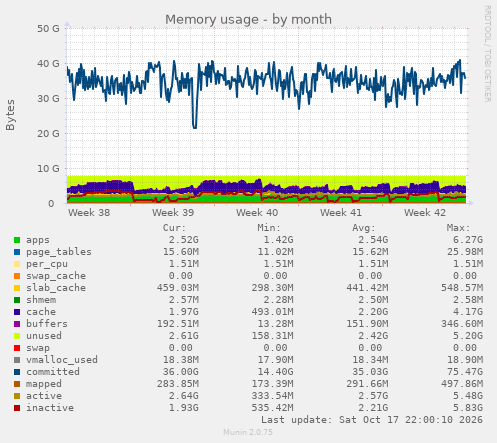Click the '40 G' y-axis tick label
Screen dimensions: 497x443
coord(48,64)
